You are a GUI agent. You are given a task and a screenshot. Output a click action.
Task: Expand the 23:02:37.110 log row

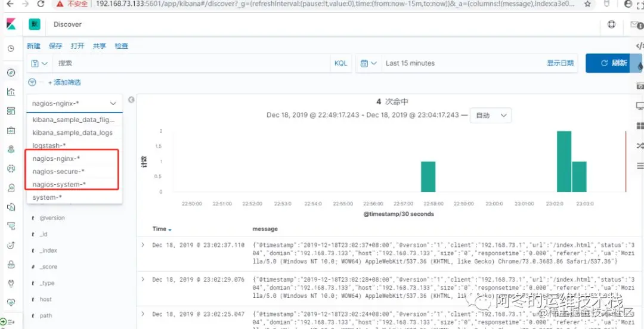(143, 245)
